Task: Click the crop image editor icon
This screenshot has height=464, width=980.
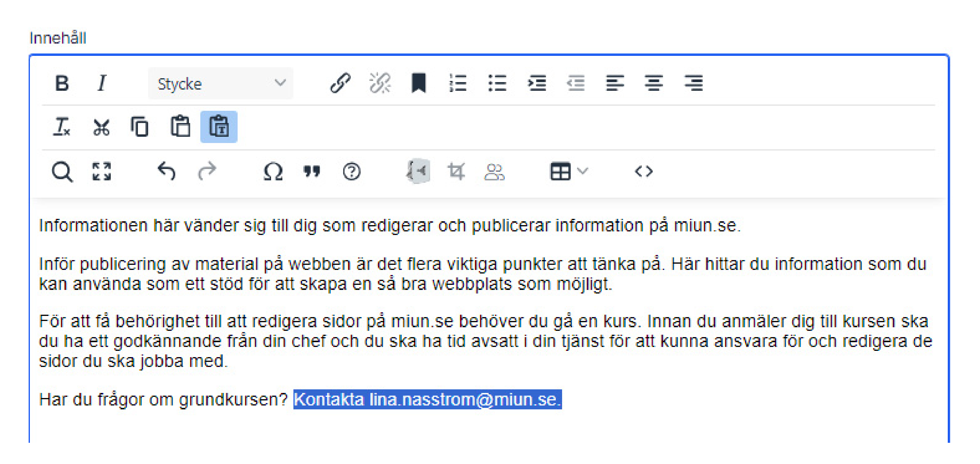Action: coord(456,171)
